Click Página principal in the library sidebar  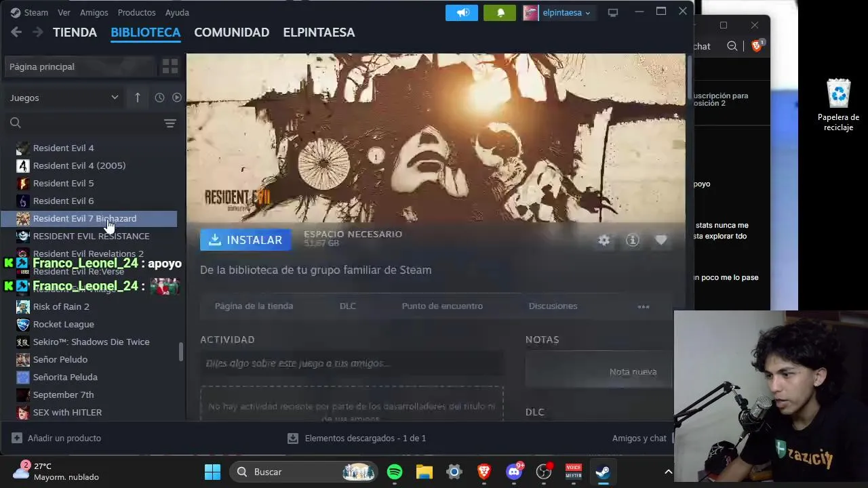click(79, 66)
